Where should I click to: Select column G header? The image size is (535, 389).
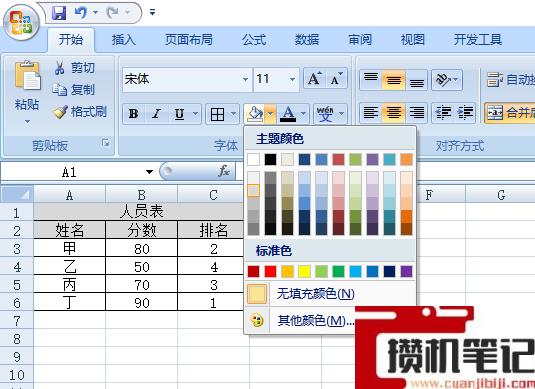(x=501, y=195)
